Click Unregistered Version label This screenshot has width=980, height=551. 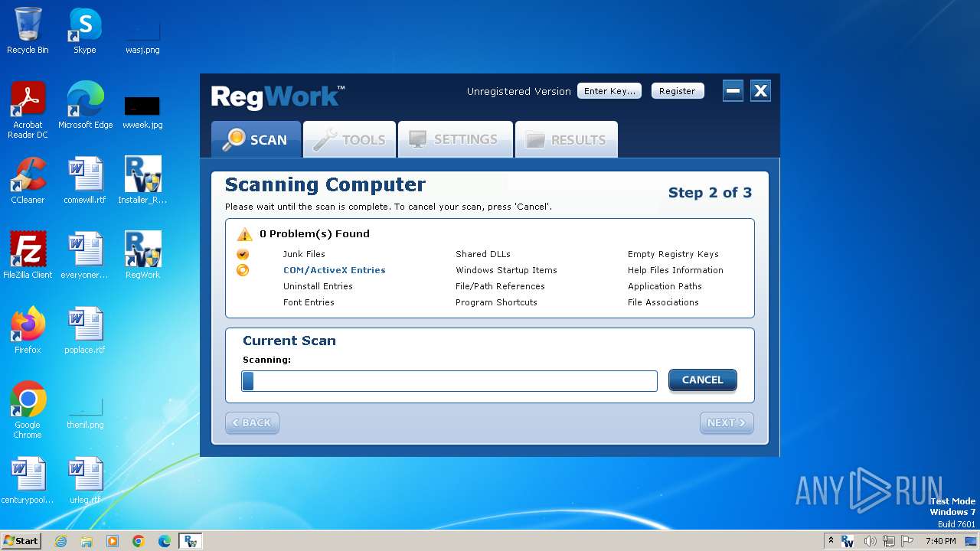click(519, 91)
